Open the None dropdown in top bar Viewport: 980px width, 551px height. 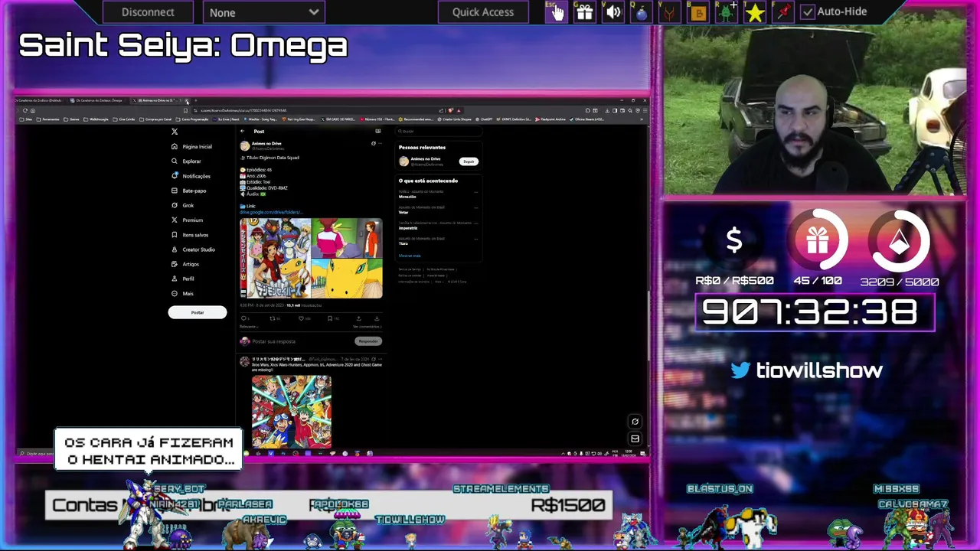tap(263, 12)
